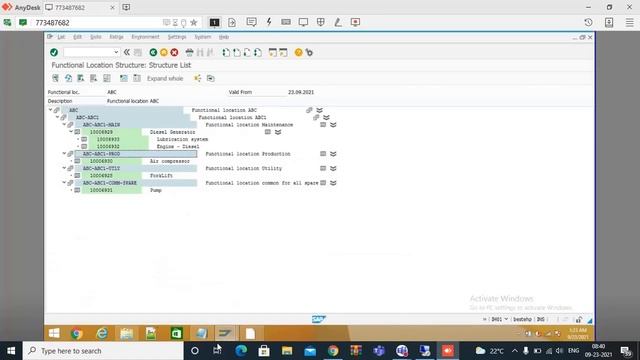Open the Help menu
640x360 pixels.
[x=224, y=37]
